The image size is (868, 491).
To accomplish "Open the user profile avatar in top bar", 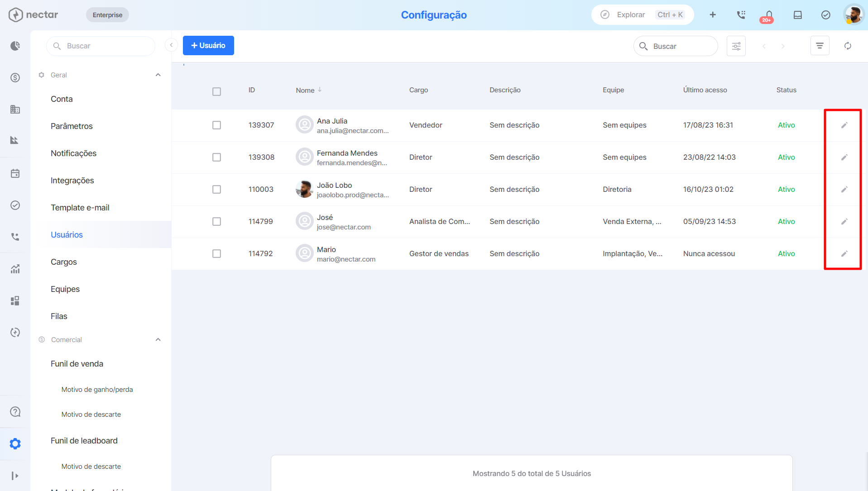I will 854,14.
